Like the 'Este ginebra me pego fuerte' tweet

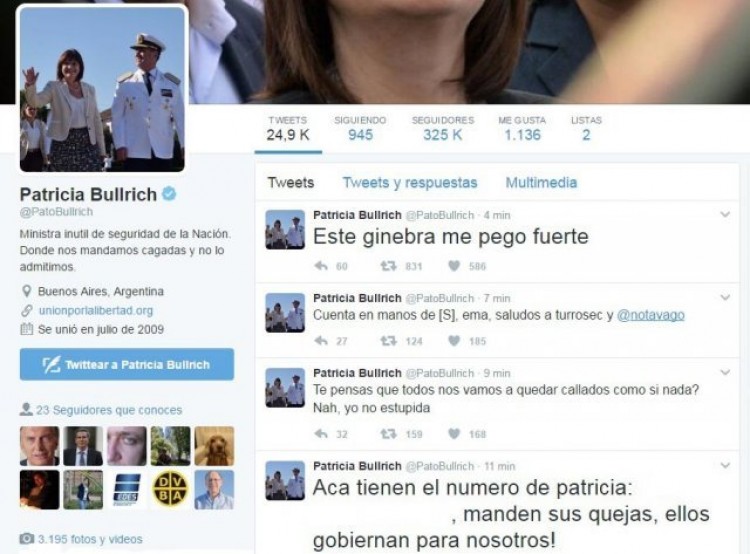454,266
